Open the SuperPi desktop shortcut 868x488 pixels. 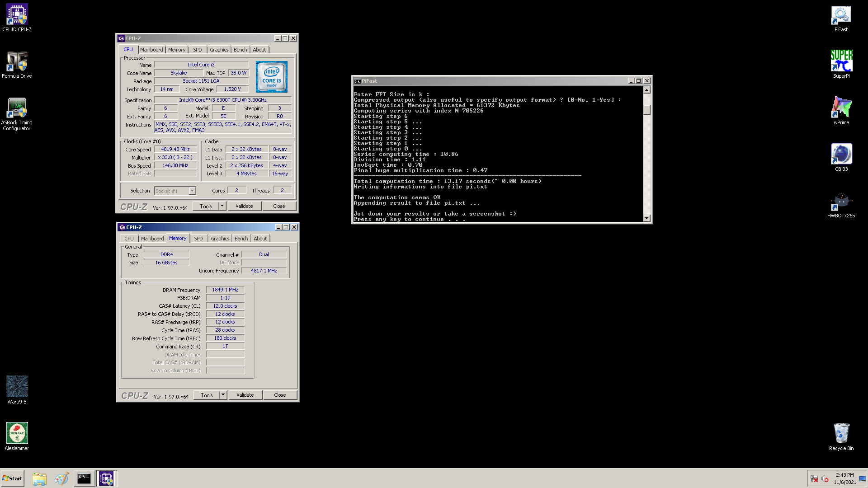(x=841, y=65)
